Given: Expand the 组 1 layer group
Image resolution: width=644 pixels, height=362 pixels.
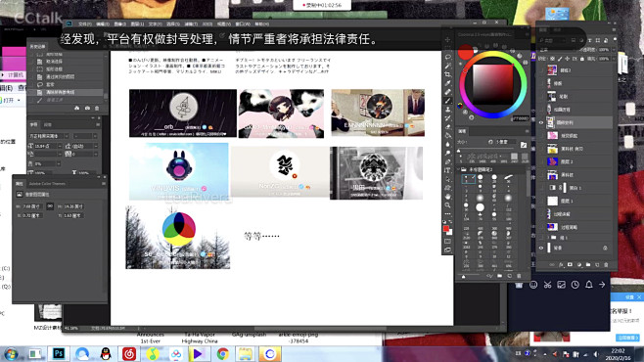Looking at the screenshot, I should pos(548,237).
